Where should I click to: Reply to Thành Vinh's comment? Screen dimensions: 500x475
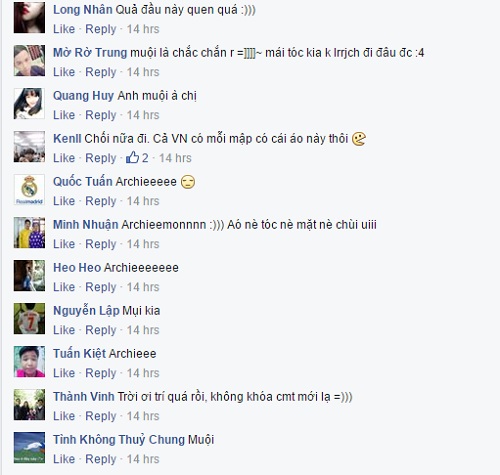coord(101,416)
